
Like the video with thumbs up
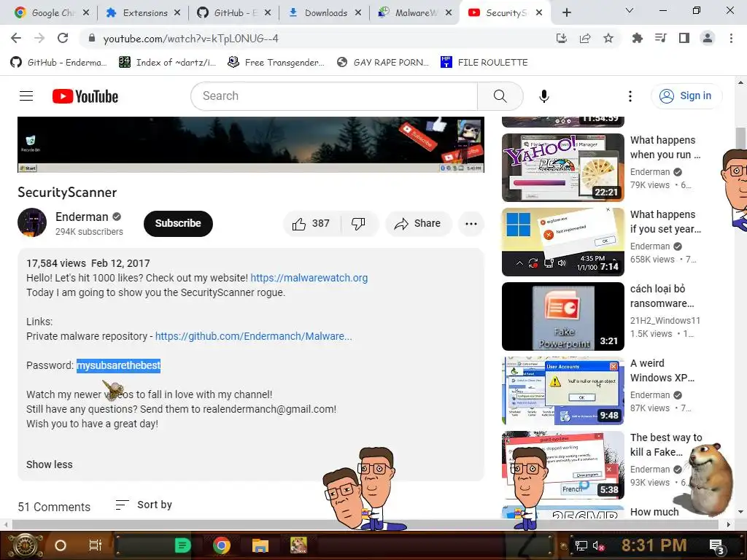tap(312, 224)
